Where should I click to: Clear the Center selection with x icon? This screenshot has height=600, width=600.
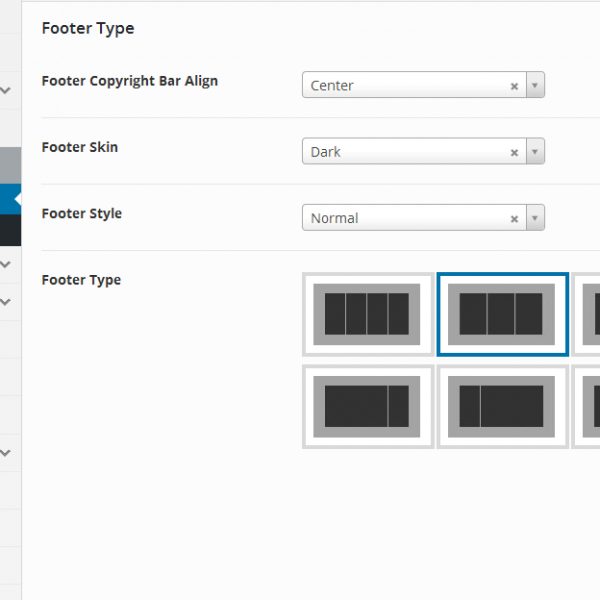click(x=514, y=86)
